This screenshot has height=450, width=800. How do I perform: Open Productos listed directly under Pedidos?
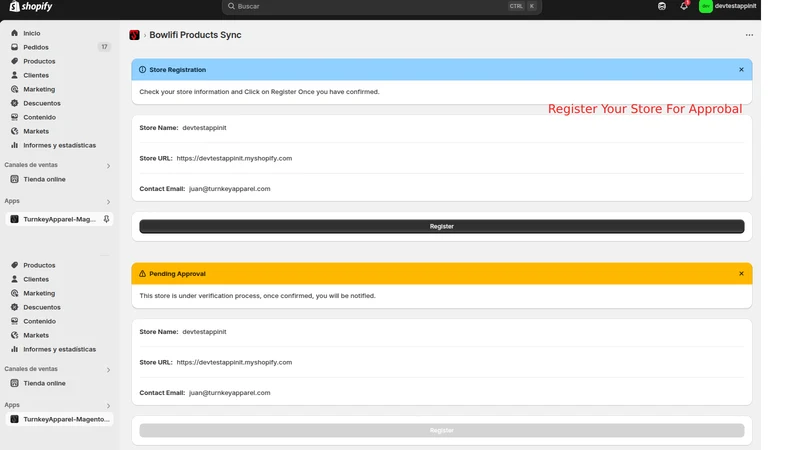coord(39,61)
